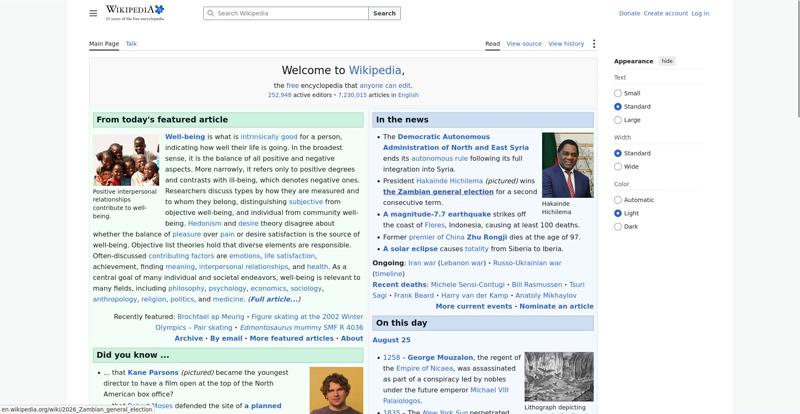Select the Standard text size radio button
The height and width of the screenshot is (414, 800).
(x=618, y=107)
